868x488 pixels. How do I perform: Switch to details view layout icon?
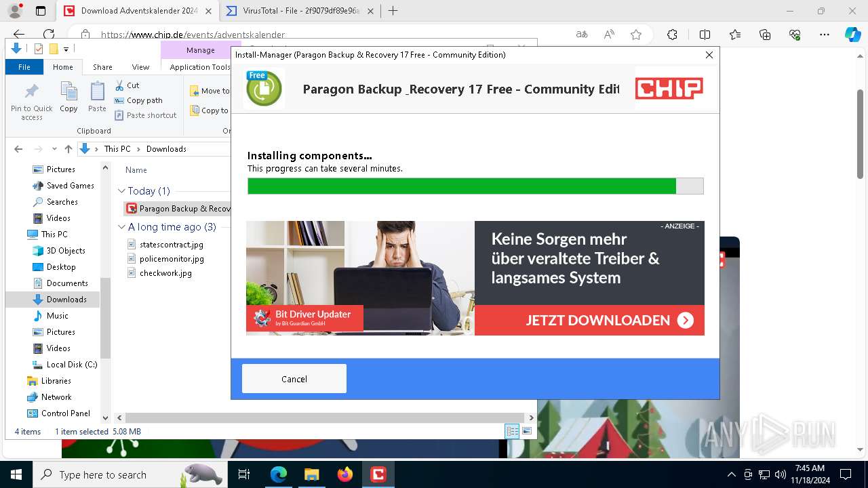[512, 431]
